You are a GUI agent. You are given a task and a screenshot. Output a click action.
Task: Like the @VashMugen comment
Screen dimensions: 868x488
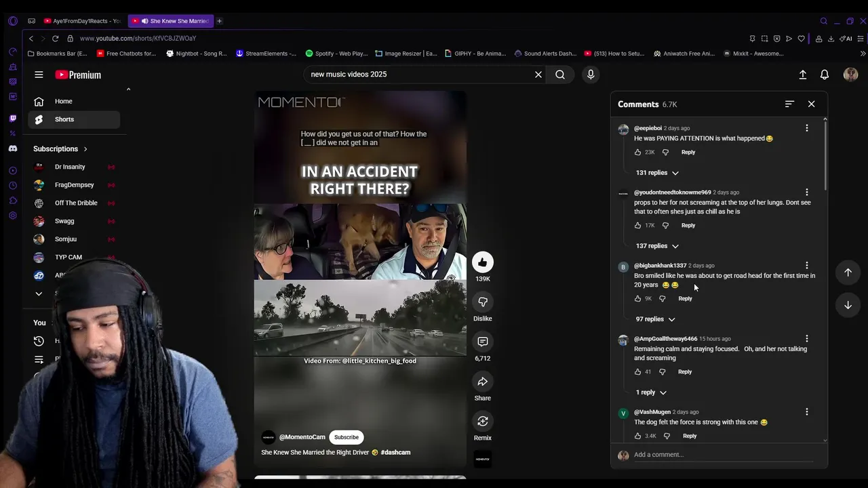637,436
